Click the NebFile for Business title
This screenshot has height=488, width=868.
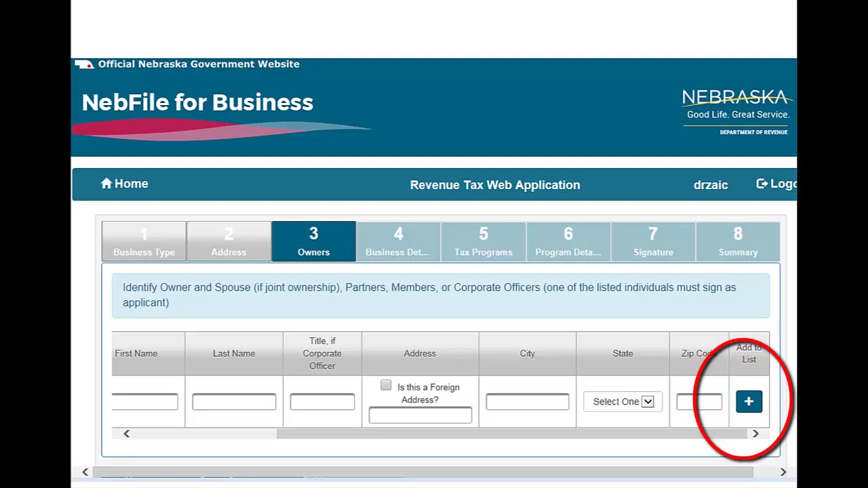[197, 102]
